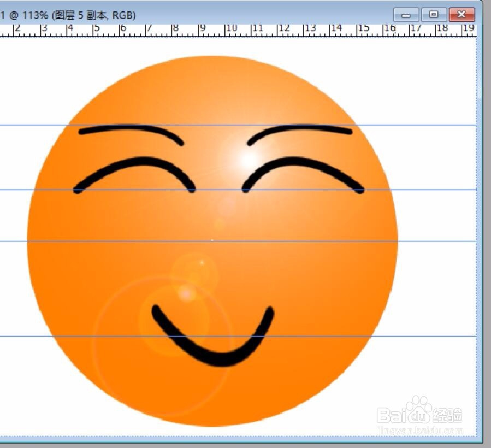Viewport: 491px width, 448px height.
Task: Click the right closed eye arc
Action: click(303, 175)
